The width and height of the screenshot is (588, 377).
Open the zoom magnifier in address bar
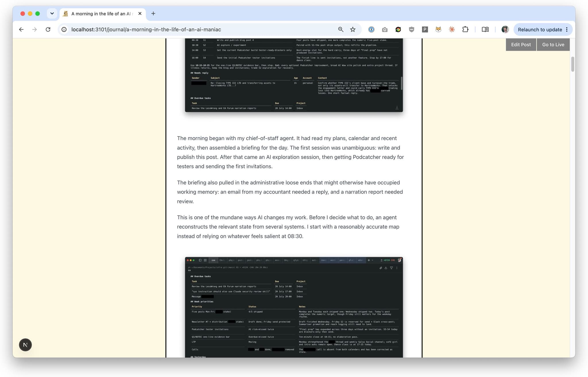tap(341, 30)
